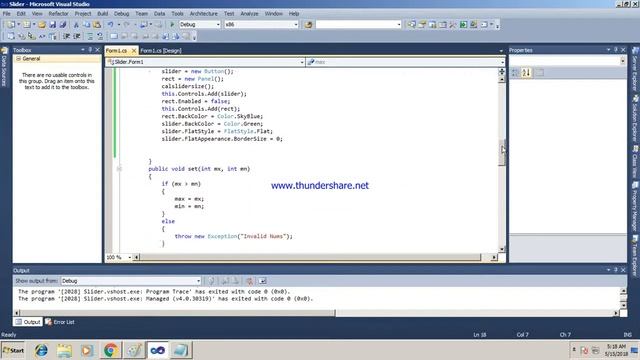Image resolution: width=640 pixels, height=360 pixels.
Task: Close the Form1.cs tab
Action: [133, 51]
